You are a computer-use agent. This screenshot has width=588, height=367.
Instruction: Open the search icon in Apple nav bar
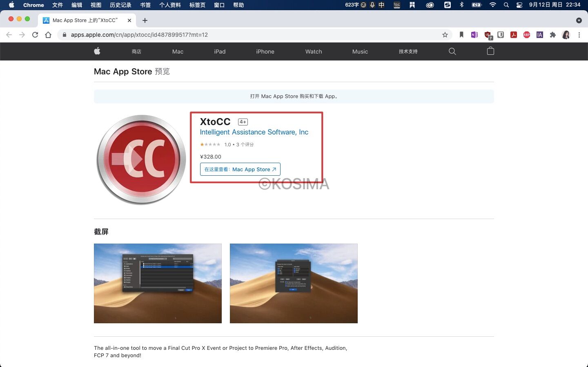(452, 51)
